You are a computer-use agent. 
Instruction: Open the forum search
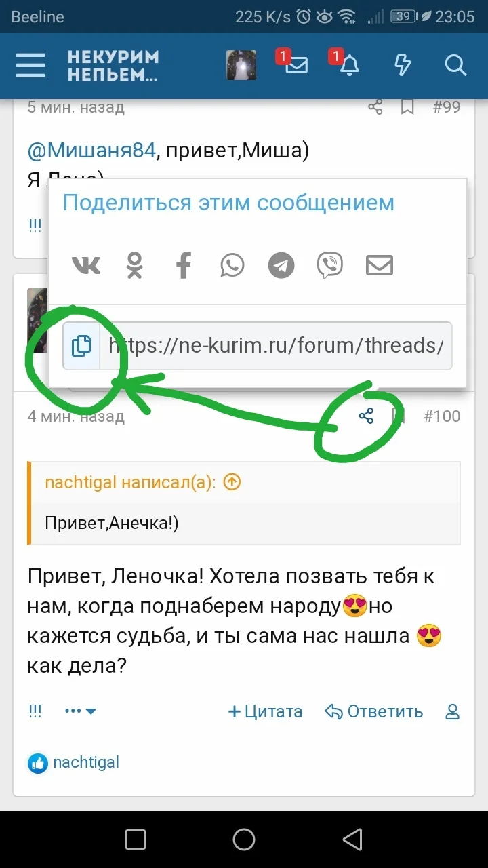[x=455, y=65]
